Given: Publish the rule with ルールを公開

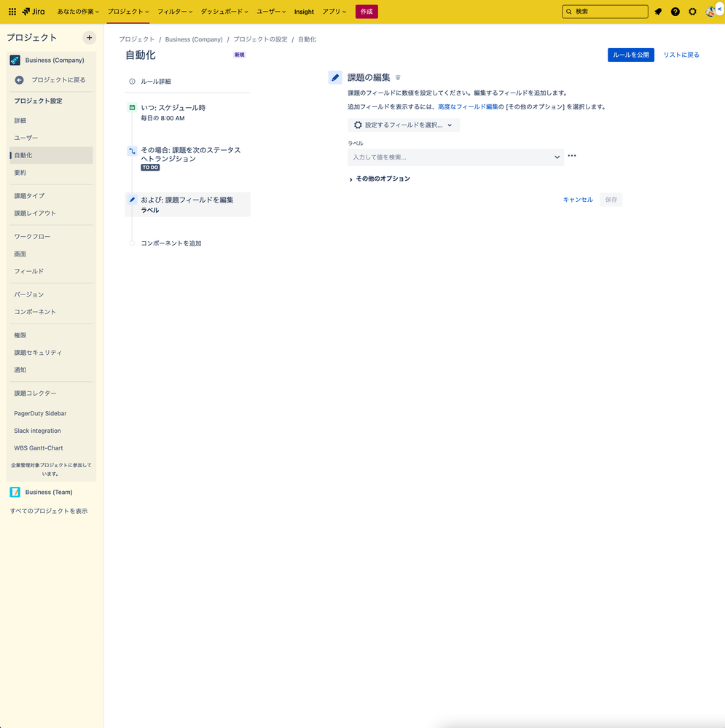Looking at the screenshot, I should (x=630, y=55).
